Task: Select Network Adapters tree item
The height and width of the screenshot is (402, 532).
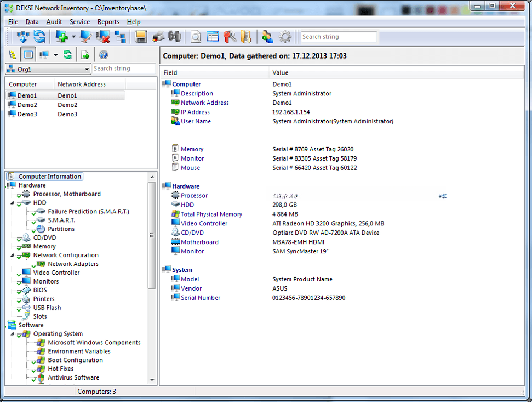Action: pos(73,264)
